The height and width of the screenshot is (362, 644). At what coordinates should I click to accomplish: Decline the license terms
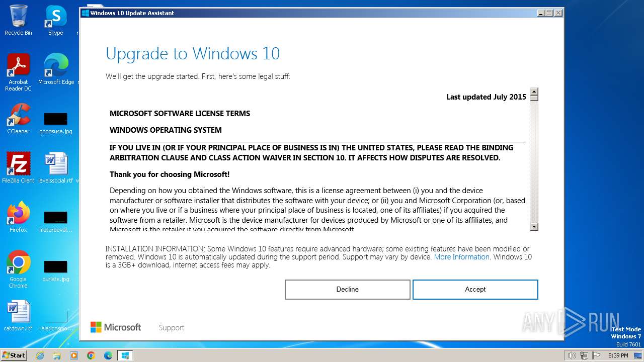click(347, 290)
